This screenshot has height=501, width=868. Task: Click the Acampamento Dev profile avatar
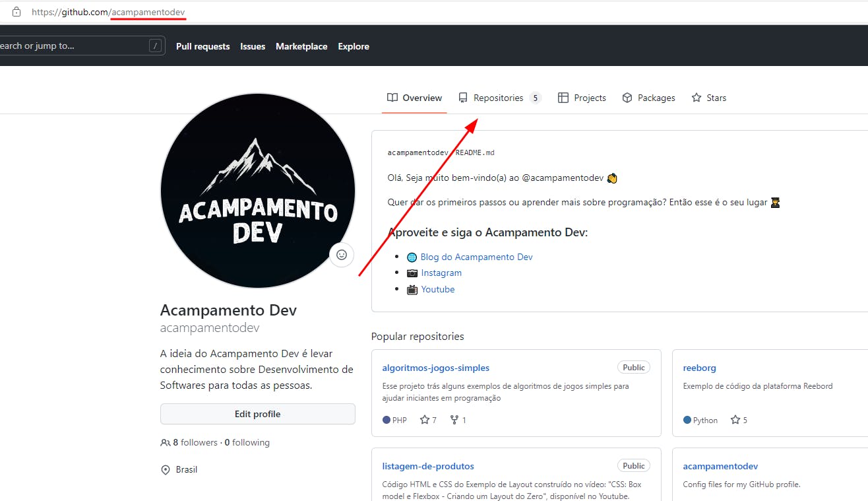(258, 191)
